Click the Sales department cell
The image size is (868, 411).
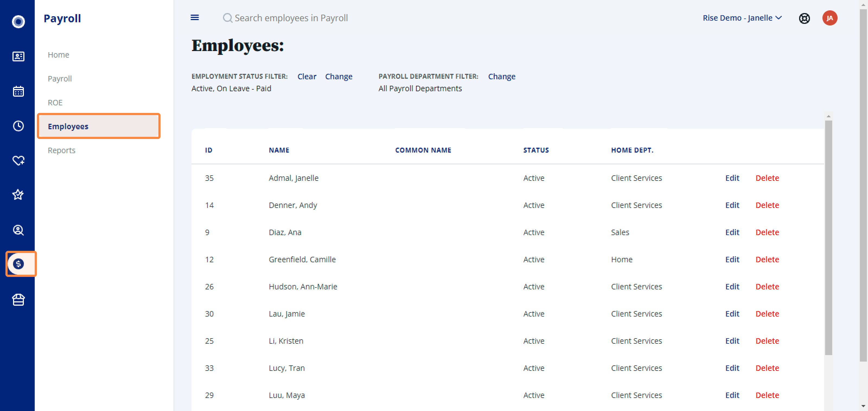pyautogui.click(x=620, y=232)
